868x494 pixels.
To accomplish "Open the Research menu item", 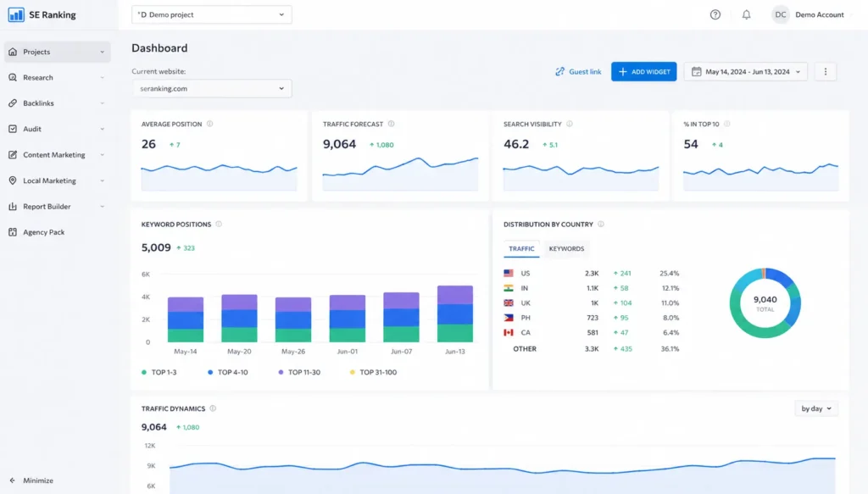I will coord(58,77).
